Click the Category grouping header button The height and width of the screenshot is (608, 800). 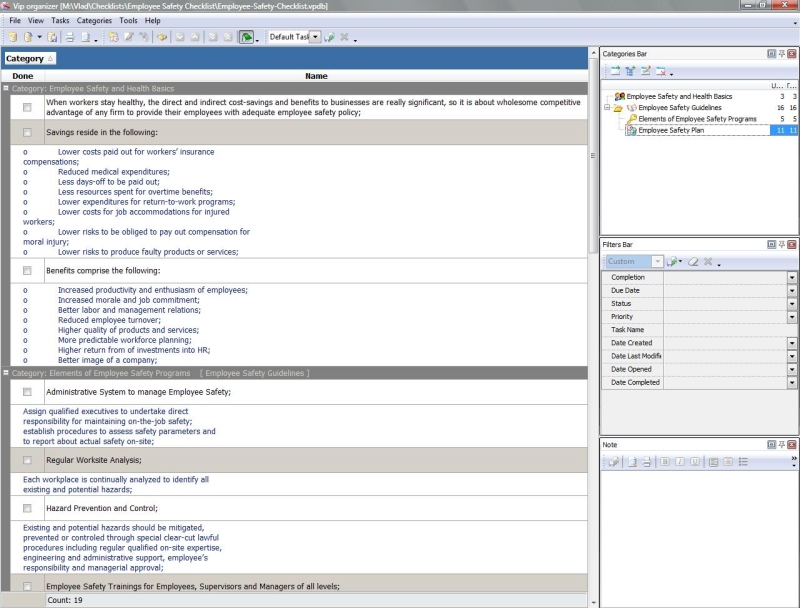[x=30, y=59]
